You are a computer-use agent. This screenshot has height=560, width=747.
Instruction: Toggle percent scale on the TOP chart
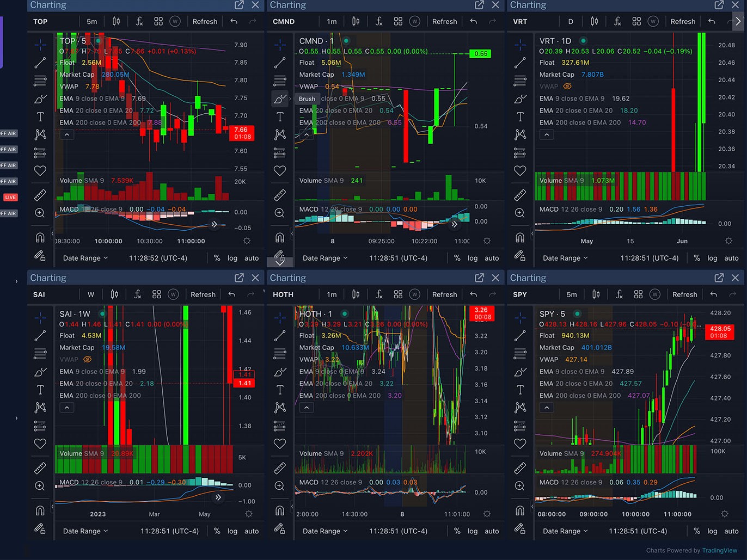click(x=217, y=258)
